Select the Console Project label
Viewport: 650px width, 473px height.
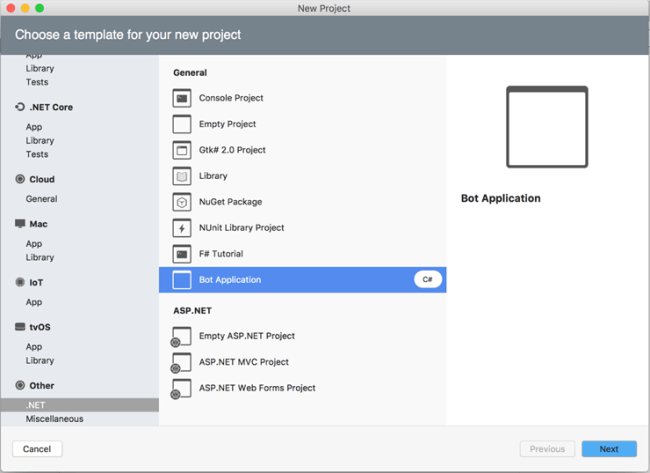point(231,98)
